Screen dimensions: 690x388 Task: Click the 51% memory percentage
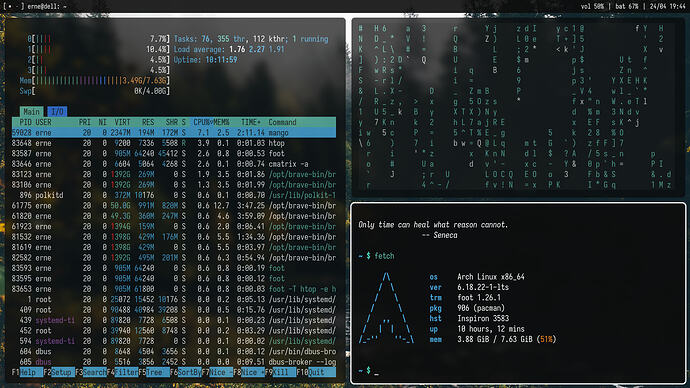tap(546, 339)
